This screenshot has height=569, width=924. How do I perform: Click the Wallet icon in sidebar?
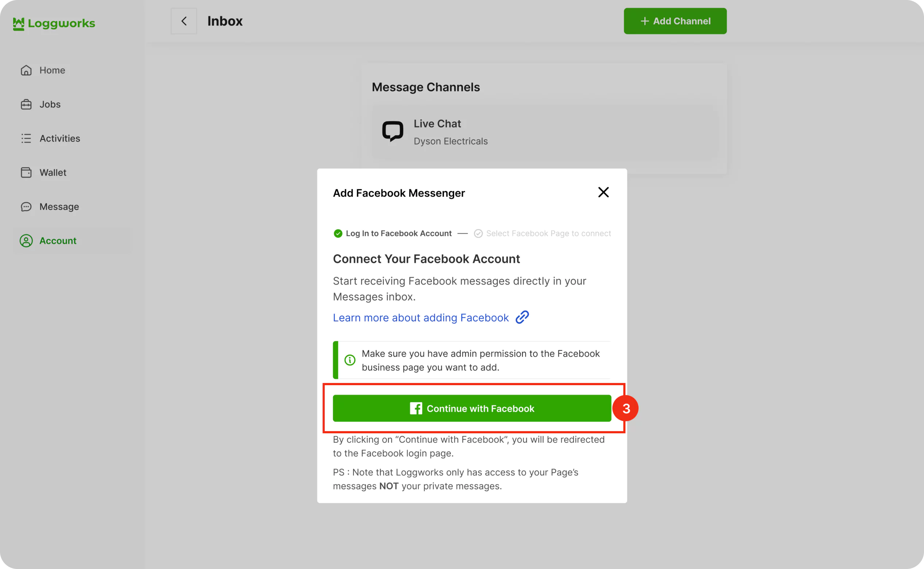26,173
